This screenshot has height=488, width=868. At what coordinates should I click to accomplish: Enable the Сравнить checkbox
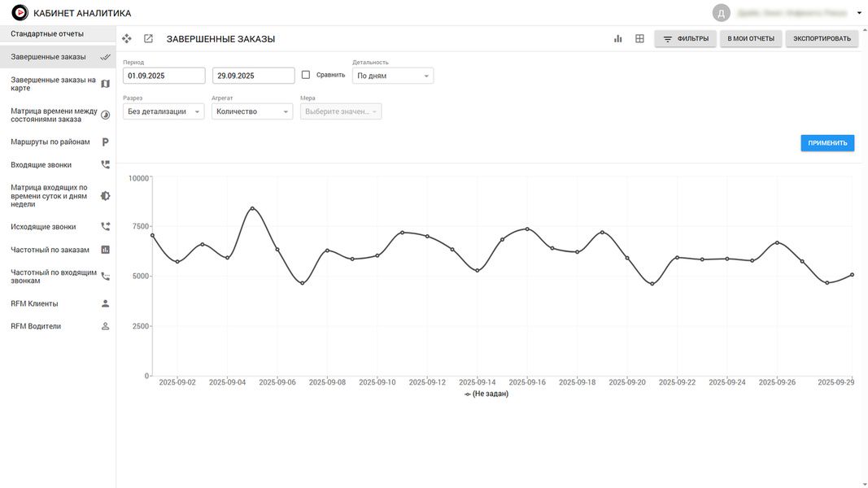[x=306, y=75]
